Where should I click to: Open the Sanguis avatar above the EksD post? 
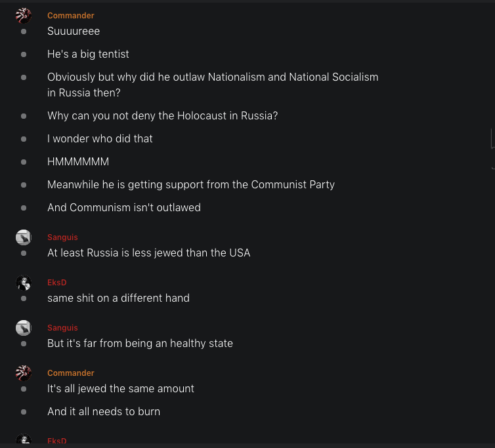pyautogui.click(x=24, y=237)
